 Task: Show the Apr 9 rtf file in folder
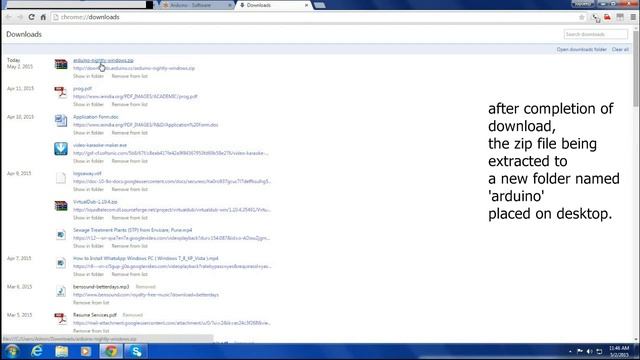(89, 189)
